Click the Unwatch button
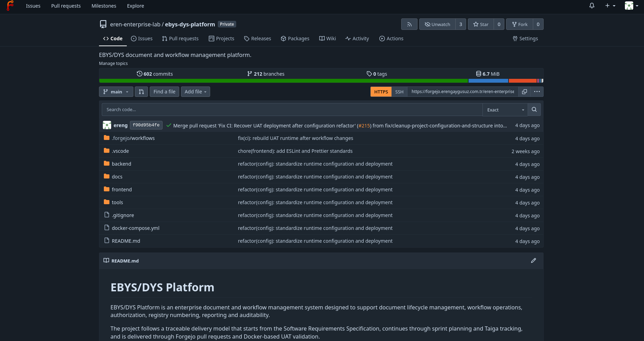The image size is (644, 341). 437,24
